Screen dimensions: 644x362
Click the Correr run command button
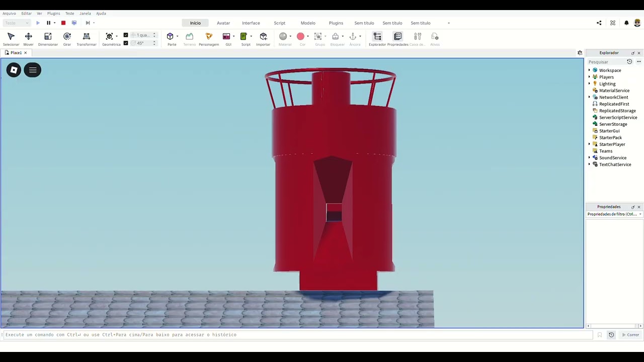630,335
